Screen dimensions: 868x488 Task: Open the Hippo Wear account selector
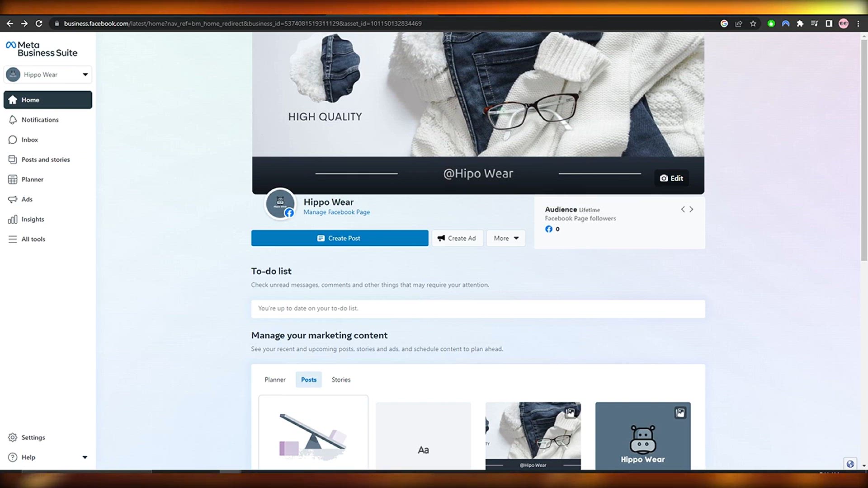tap(47, 75)
